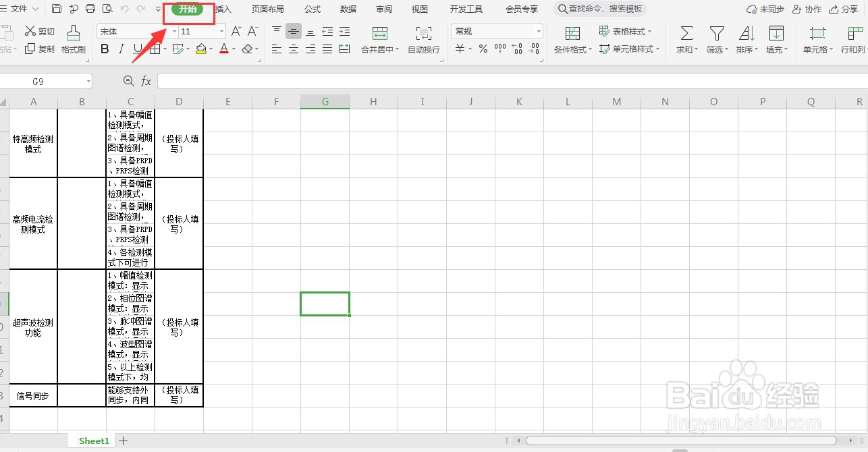Select the cell containing 超声波检测功能
This screenshot has width=868, height=452.
(x=33, y=327)
